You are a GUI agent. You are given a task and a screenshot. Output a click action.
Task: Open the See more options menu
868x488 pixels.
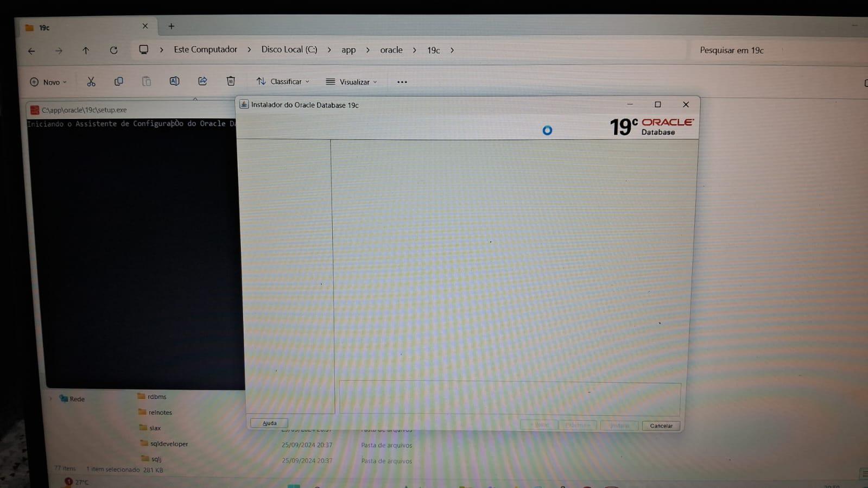(402, 82)
